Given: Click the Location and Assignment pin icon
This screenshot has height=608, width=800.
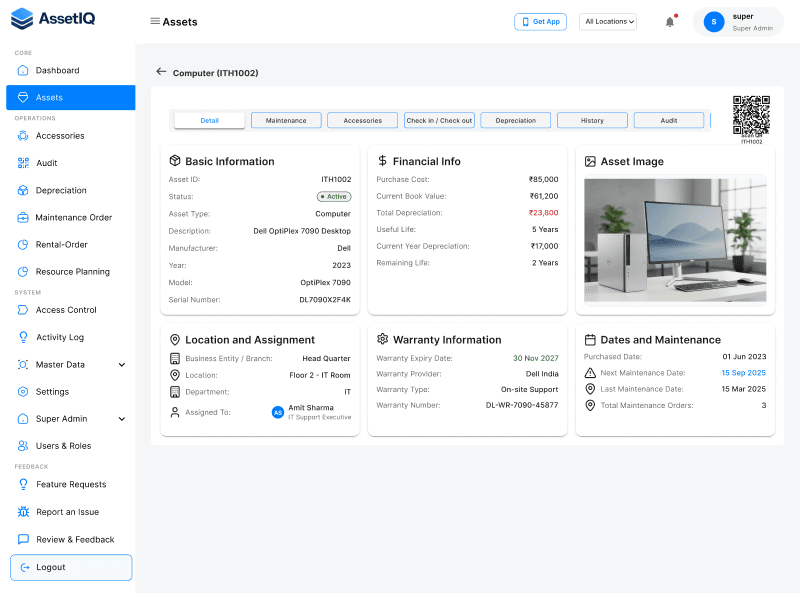Looking at the screenshot, I should pos(174,340).
